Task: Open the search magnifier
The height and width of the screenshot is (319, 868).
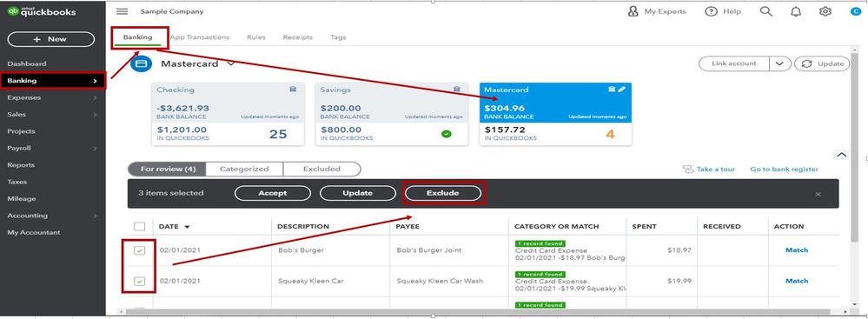Action: point(766,11)
